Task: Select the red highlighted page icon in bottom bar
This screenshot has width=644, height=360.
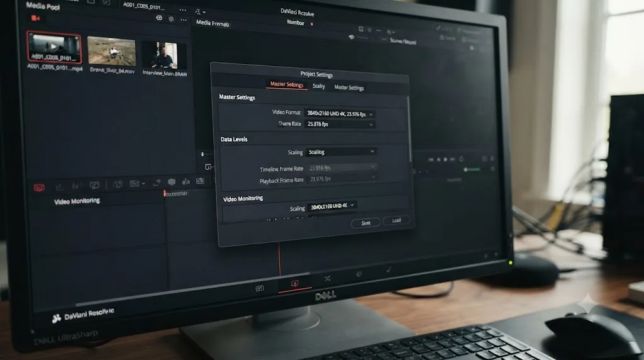Action: click(x=294, y=284)
